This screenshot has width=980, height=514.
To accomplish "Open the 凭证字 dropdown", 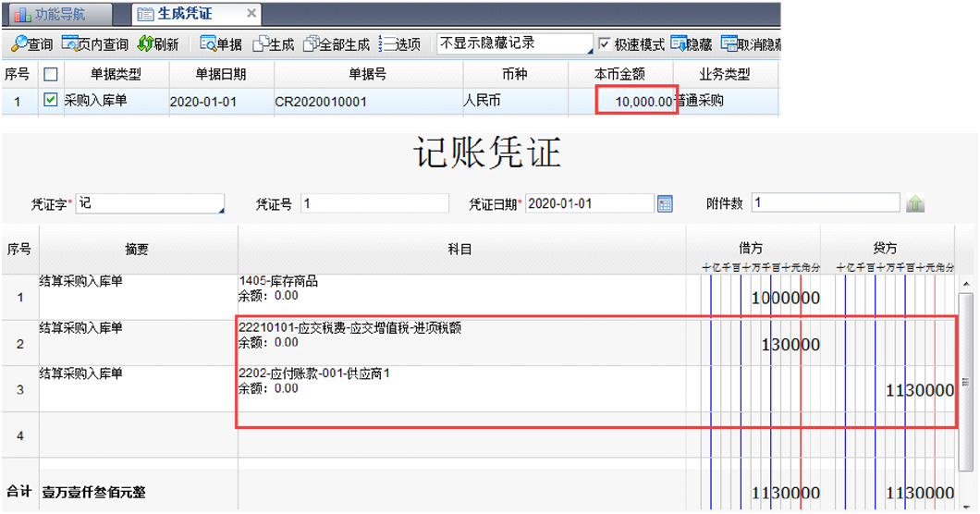I will pos(150,203).
